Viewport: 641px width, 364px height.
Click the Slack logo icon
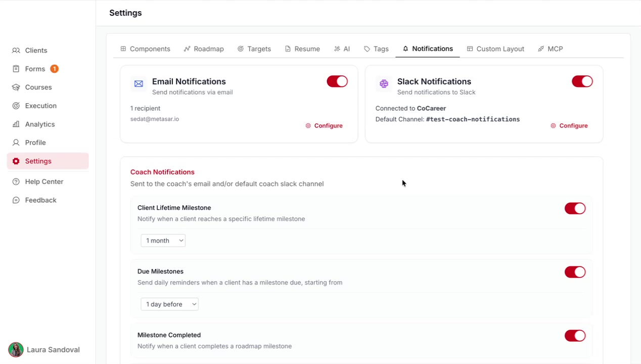pyautogui.click(x=384, y=84)
